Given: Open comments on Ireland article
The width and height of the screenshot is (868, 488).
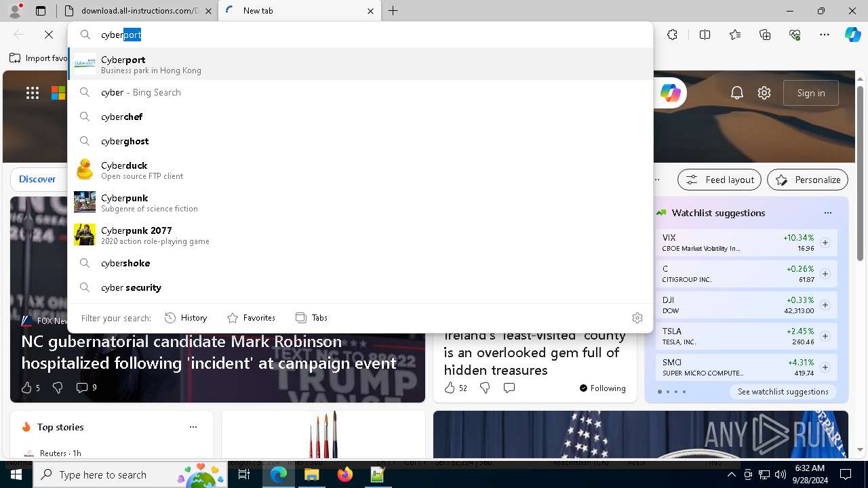Looking at the screenshot, I should pos(509,388).
